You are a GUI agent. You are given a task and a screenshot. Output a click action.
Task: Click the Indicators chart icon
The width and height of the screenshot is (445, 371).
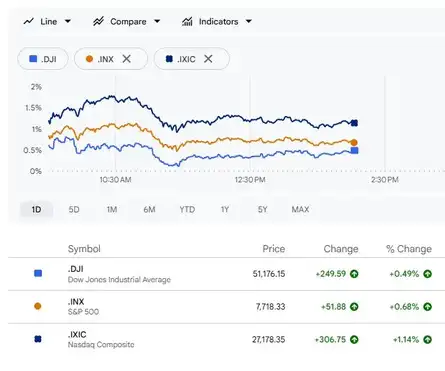(x=187, y=22)
